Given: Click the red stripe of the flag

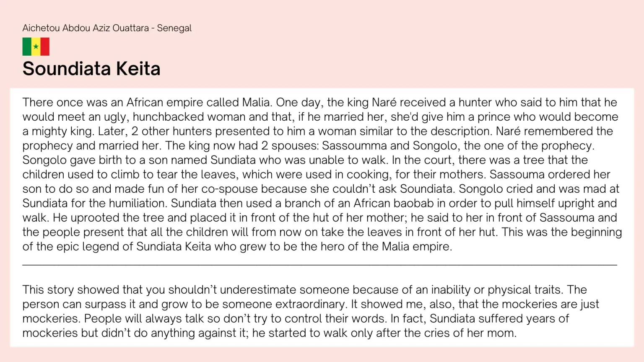Looking at the screenshot, I should click(45, 47).
